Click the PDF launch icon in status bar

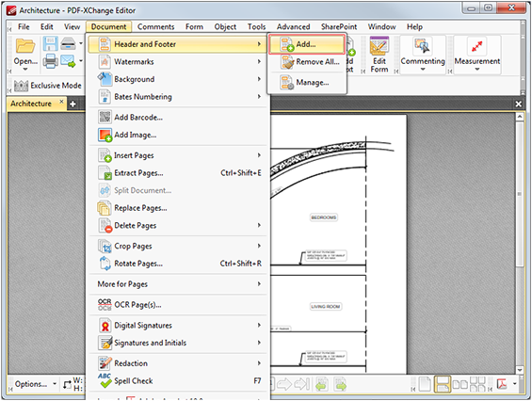pyautogui.click(x=502, y=384)
